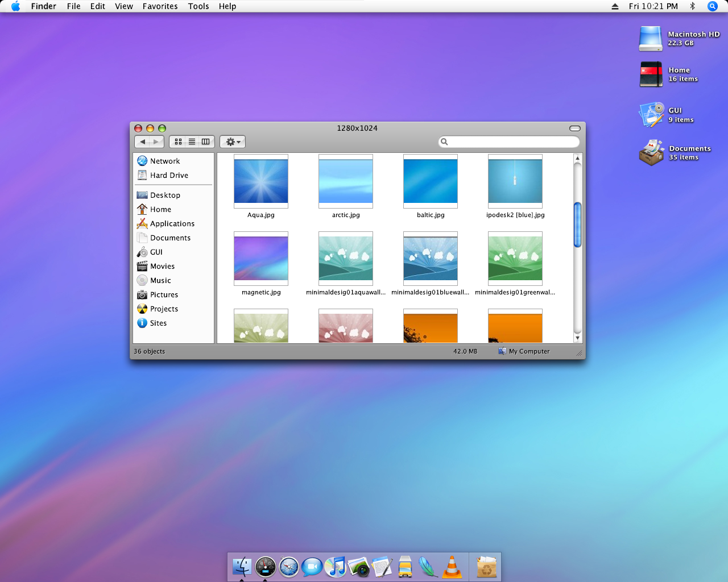Select the ipodesk2 [blue].jpg thumbnail
The width and height of the screenshot is (728, 582).
coord(515,181)
